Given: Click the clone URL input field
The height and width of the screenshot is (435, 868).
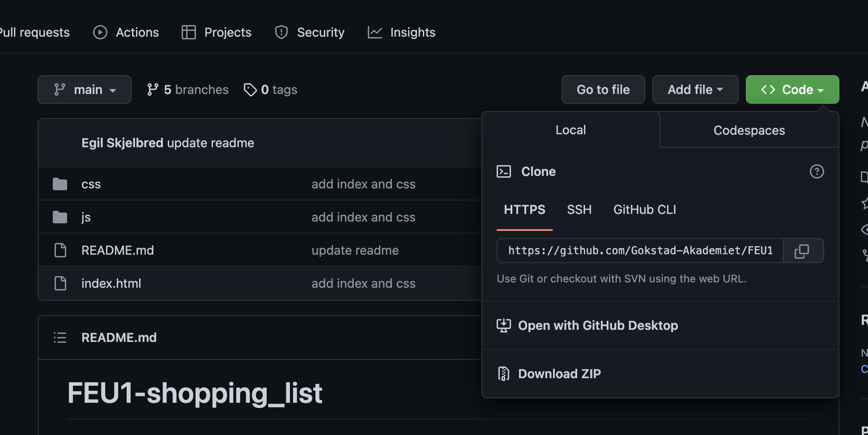Looking at the screenshot, I should click(640, 251).
